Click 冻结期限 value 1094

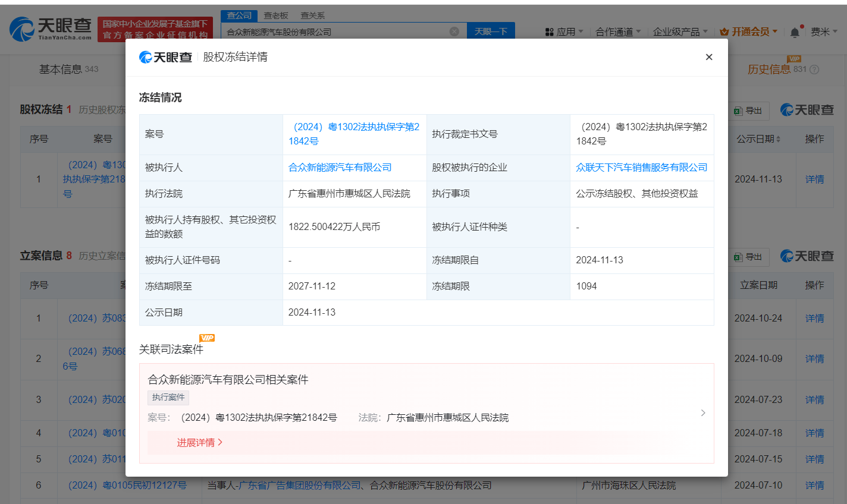(586, 286)
